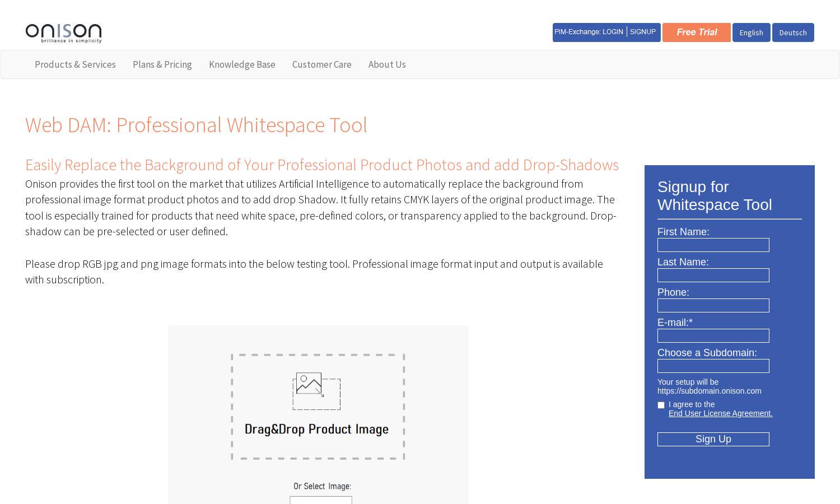840x504 pixels.
Task: Click the image placeholder icon in drop zone
Action: coord(316,391)
